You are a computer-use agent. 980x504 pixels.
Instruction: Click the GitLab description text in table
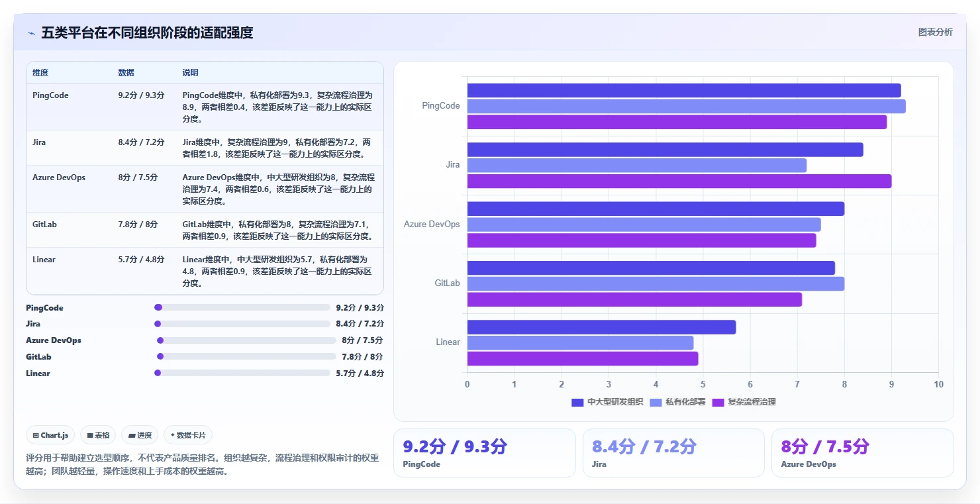point(277,230)
